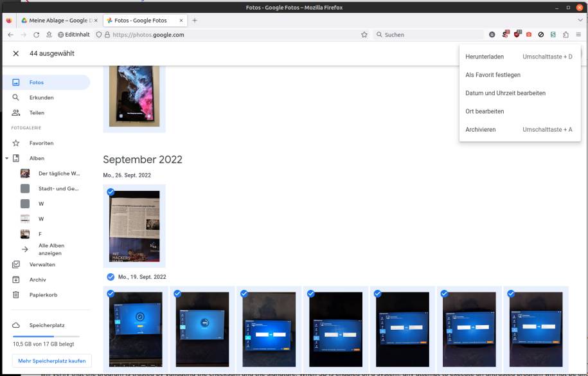Open Erkunden search icon in sidebar
Image resolution: width=588 pixels, height=376 pixels.
(x=16, y=98)
